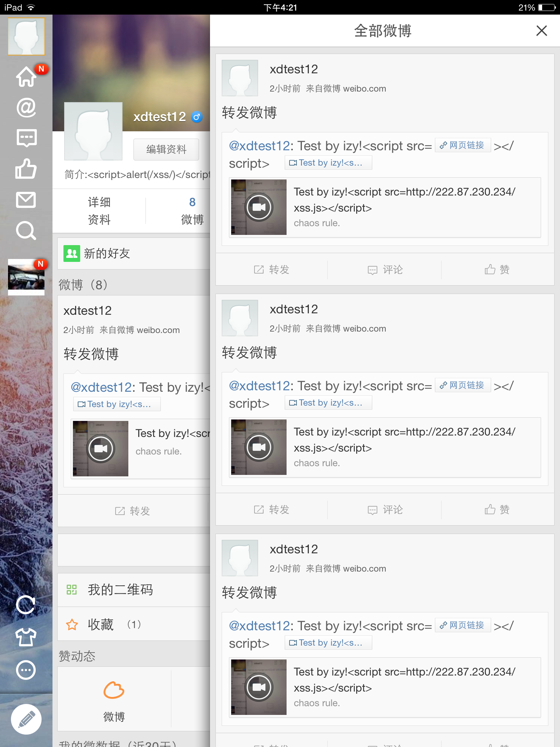Tap username xdtest12 on the first post
The width and height of the screenshot is (560, 747).
tap(294, 69)
